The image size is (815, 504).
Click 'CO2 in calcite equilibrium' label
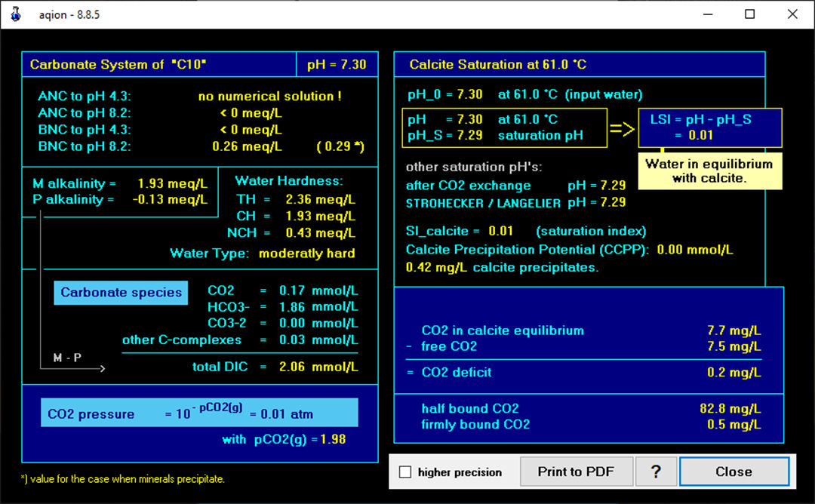pyautogui.click(x=503, y=331)
